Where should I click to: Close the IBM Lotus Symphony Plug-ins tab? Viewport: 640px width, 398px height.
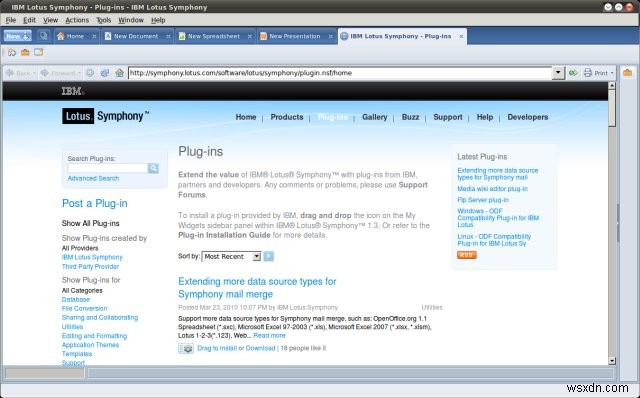pos(461,36)
